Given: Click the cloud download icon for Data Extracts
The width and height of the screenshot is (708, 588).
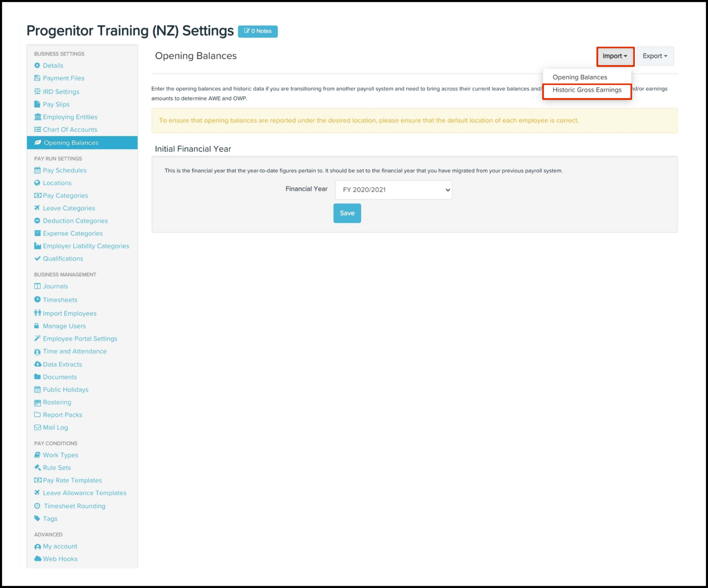Looking at the screenshot, I should (38, 364).
